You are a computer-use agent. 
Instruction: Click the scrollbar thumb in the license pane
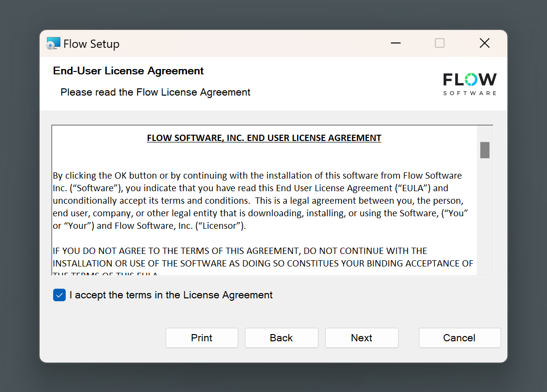pyautogui.click(x=485, y=150)
